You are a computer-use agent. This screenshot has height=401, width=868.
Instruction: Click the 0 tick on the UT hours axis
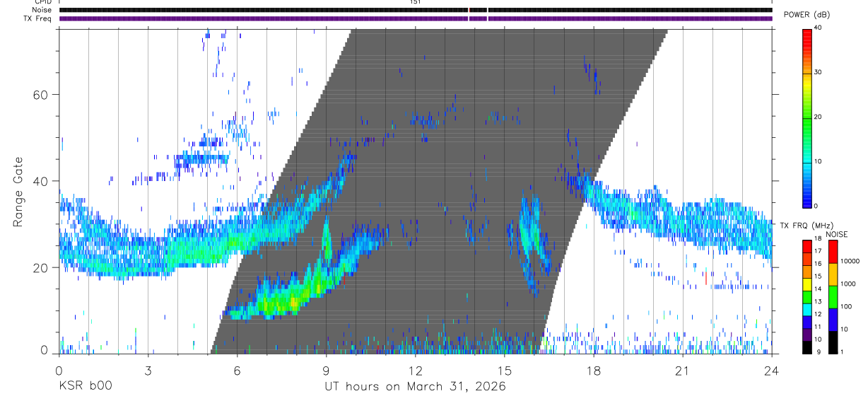[x=59, y=369]
